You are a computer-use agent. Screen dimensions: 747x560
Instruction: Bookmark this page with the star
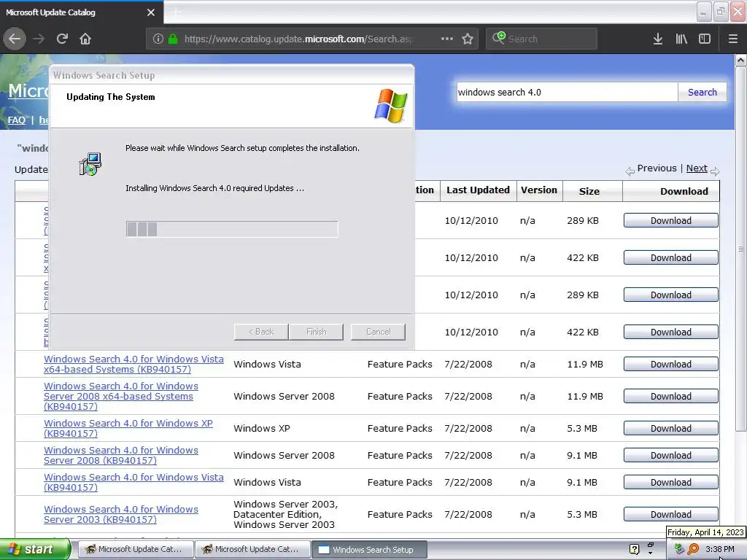(x=468, y=39)
